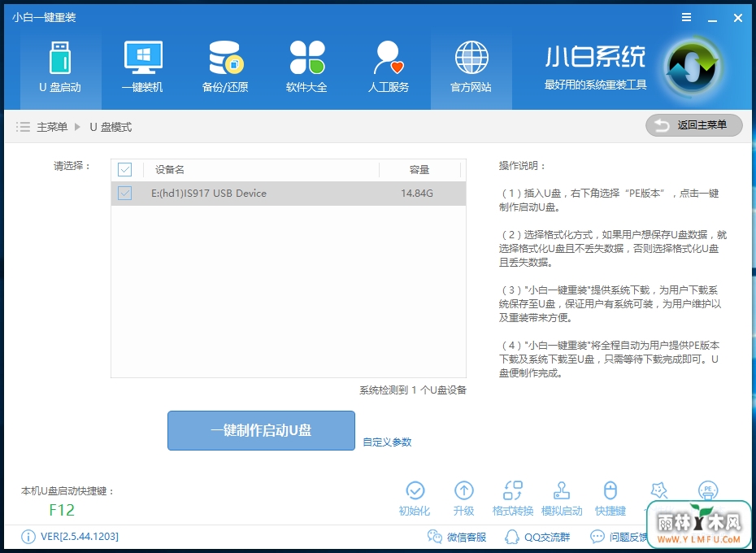Open 人工服务 section
The width and height of the screenshot is (756, 553).
coord(389,67)
